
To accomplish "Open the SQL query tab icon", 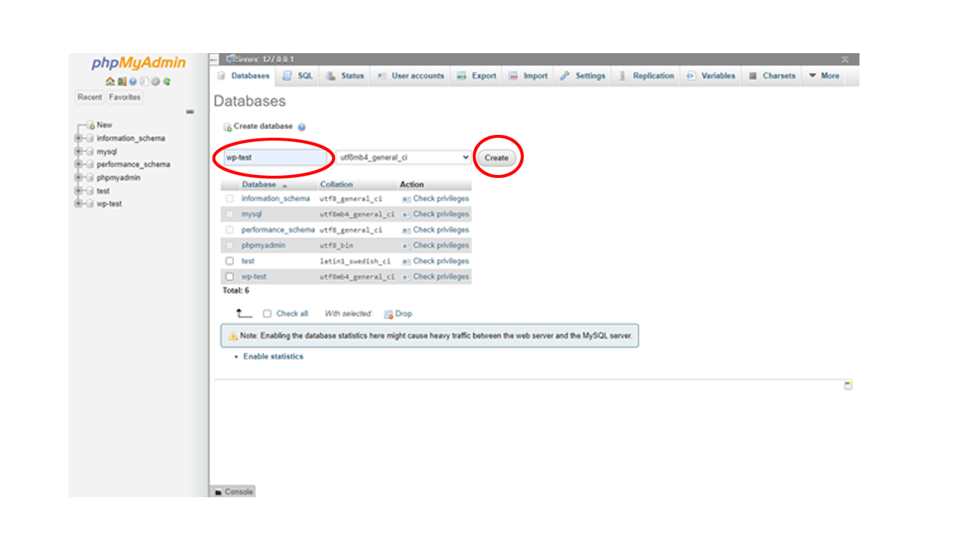I will click(x=288, y=75).
